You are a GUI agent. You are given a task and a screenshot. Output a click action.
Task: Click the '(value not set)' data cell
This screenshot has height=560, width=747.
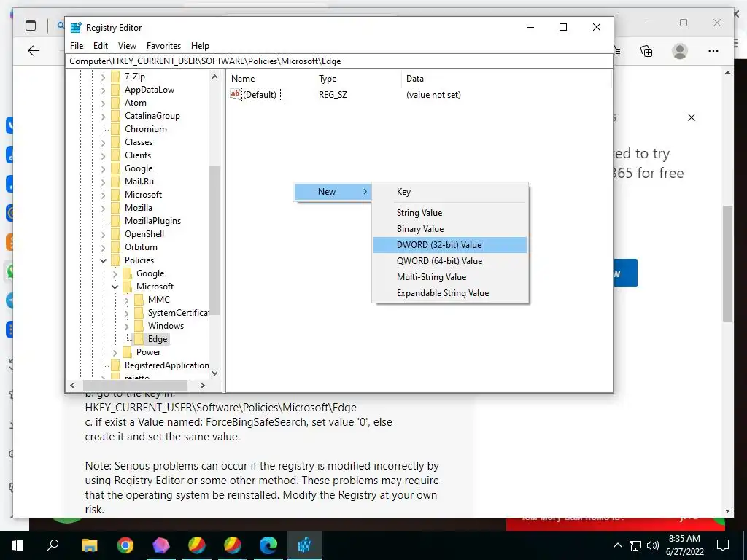pyautogui.click(x=433, y=94)
